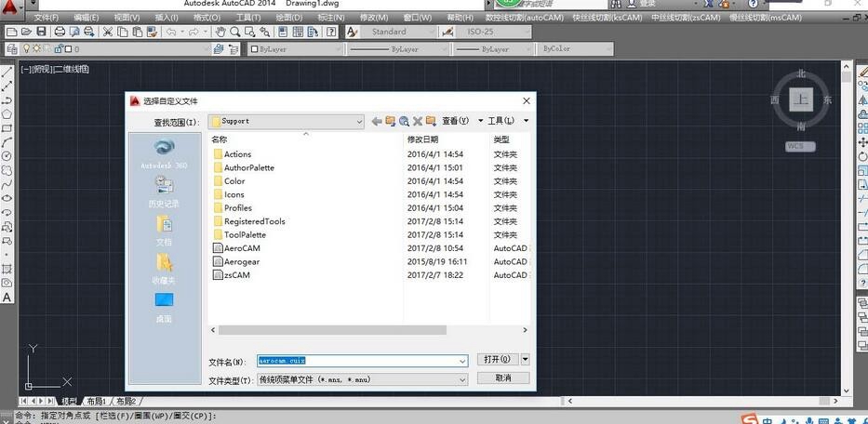Image resolution: width=868 pixels, height=424 pixels.
Task: Click the Save floppy disk icon
Action: tap(42, 32)
